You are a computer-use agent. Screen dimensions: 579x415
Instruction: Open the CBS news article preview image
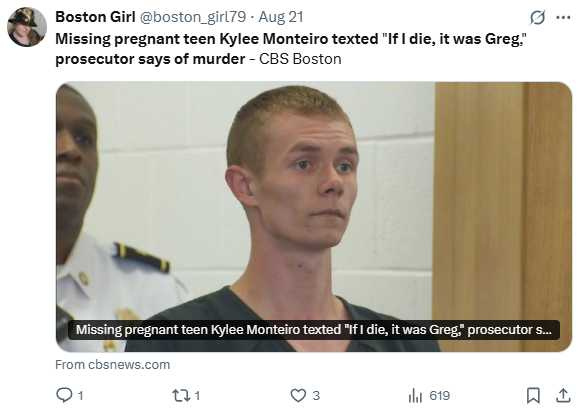click(x=314, y=216)
